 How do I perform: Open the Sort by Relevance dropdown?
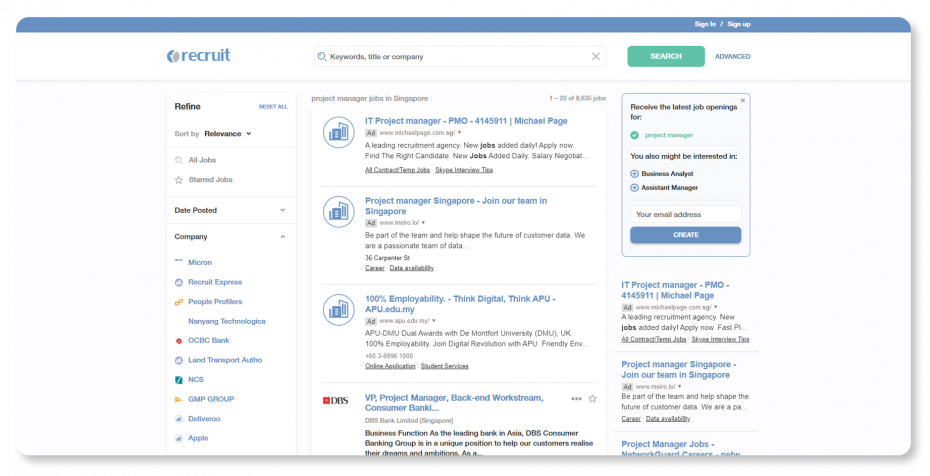pos(228,134)
